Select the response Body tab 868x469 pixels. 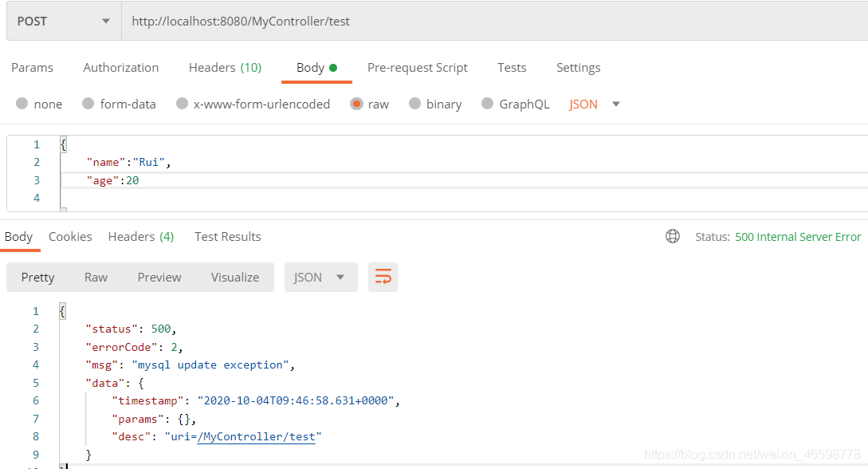pyautogui.click(x=18, y=237)
